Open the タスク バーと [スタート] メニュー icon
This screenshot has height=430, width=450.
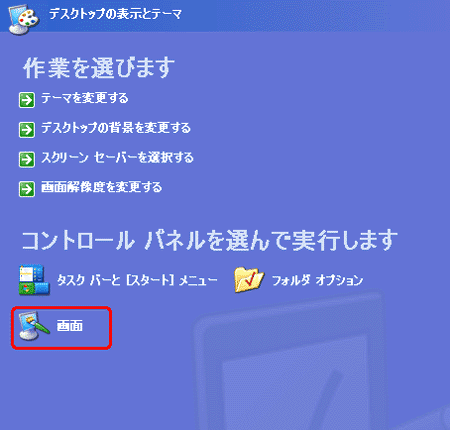click(34, 280)
